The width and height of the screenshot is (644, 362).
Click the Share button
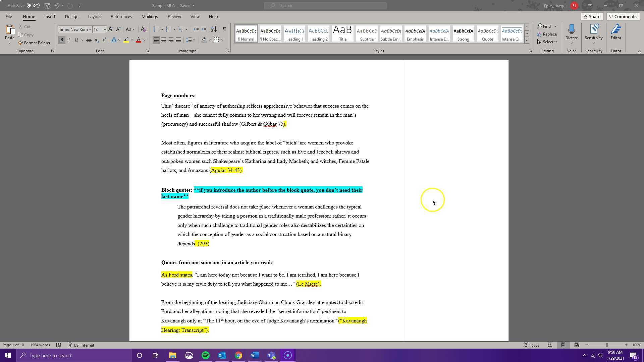[592, 16]
